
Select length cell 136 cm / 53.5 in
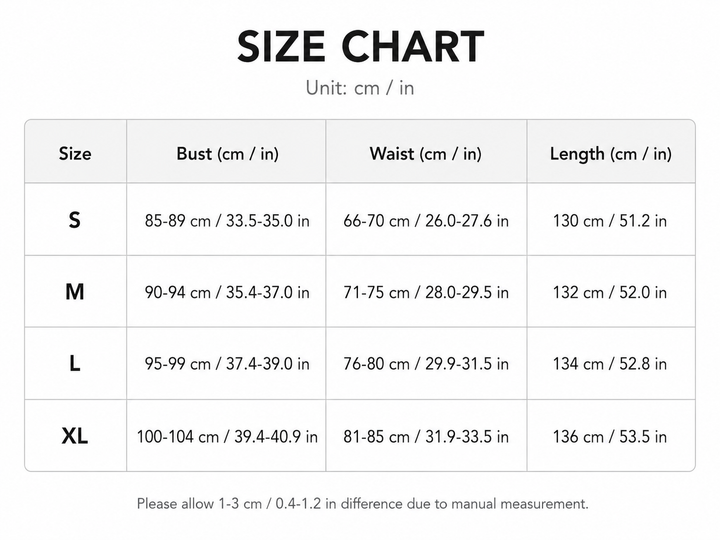610,436
